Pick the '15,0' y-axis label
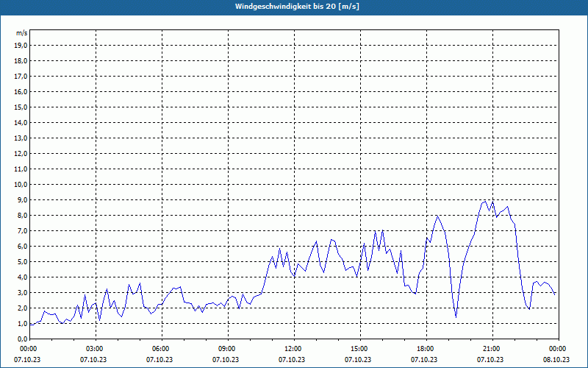Image resolution: width=588 pixels, height=368 pixels. (x=21, y=107)
